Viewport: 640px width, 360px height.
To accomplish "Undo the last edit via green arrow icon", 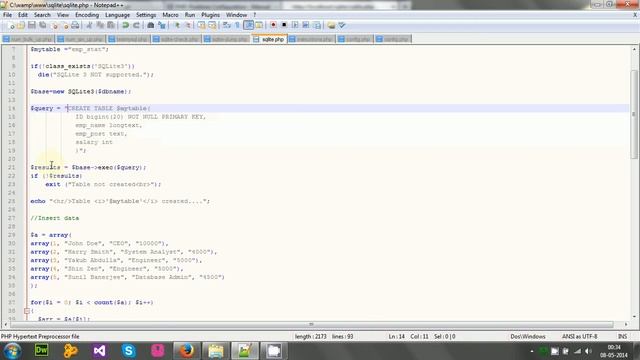I will click(x=125, y=25).
